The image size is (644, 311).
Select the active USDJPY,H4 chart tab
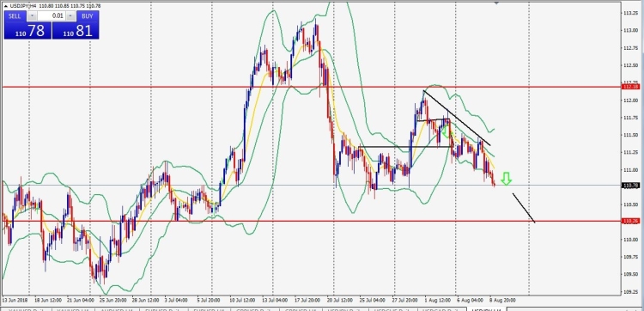tap(486, 309)
